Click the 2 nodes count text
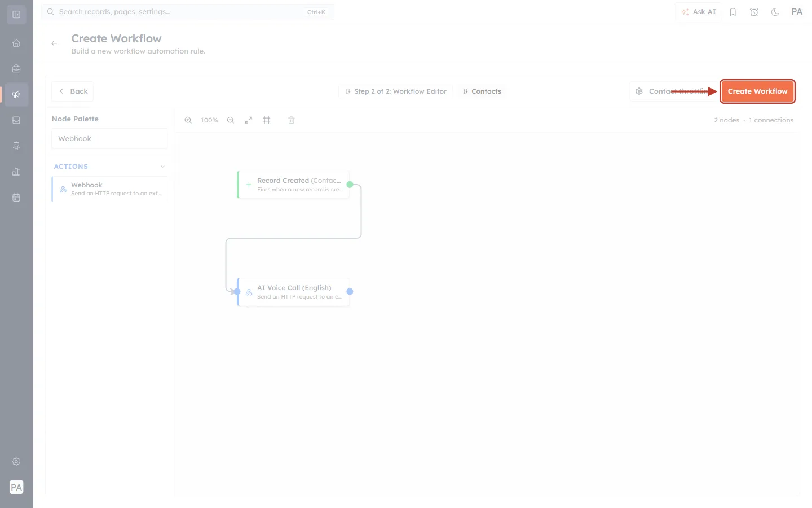812x508 pixels. [x=726, y=120]
